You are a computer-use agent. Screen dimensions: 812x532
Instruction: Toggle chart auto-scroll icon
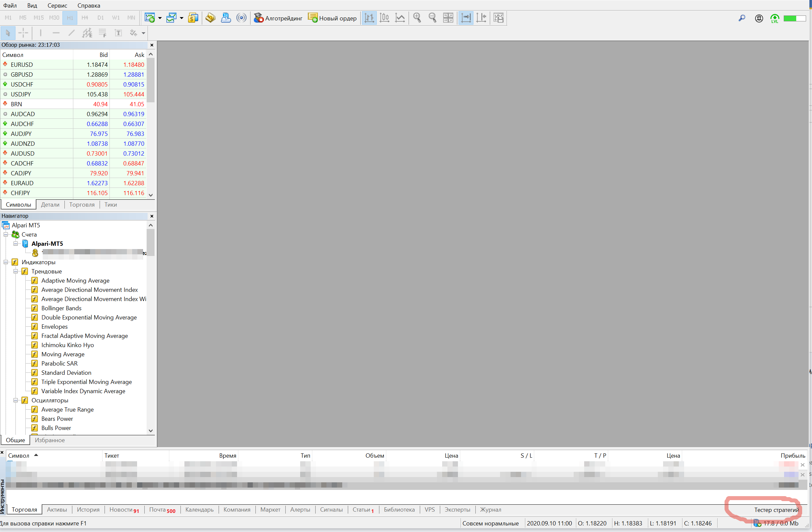466,18
